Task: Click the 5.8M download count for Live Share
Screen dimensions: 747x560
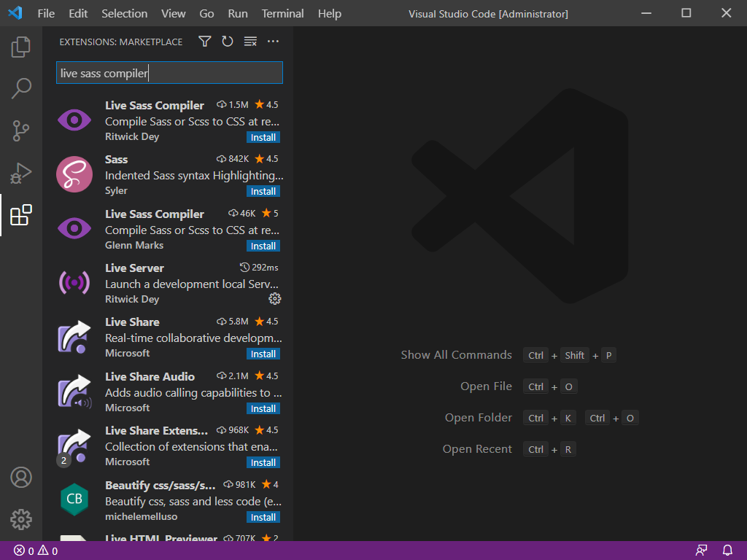Action: (x=233, y=322)
